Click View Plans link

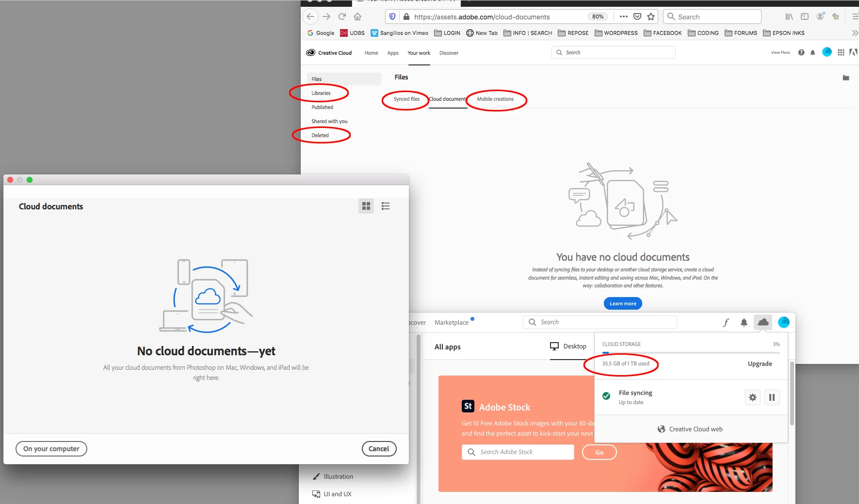pos(780,52)
